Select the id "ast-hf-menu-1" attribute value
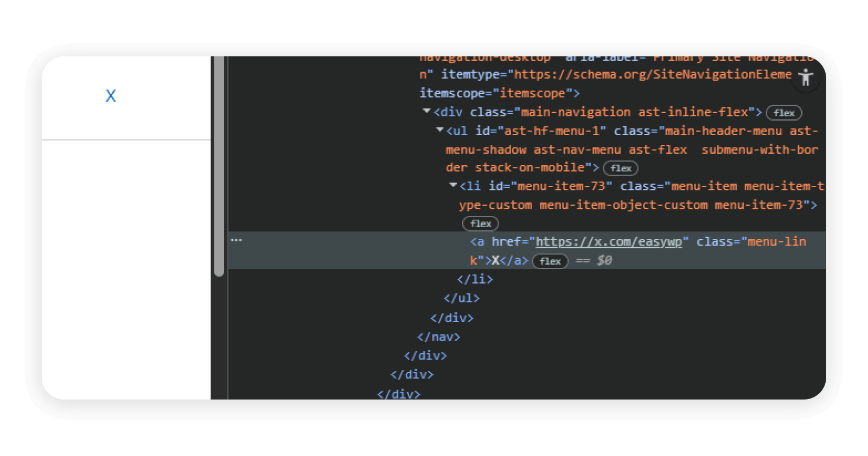This screenshot has height=456, width=868. point(552,131)
